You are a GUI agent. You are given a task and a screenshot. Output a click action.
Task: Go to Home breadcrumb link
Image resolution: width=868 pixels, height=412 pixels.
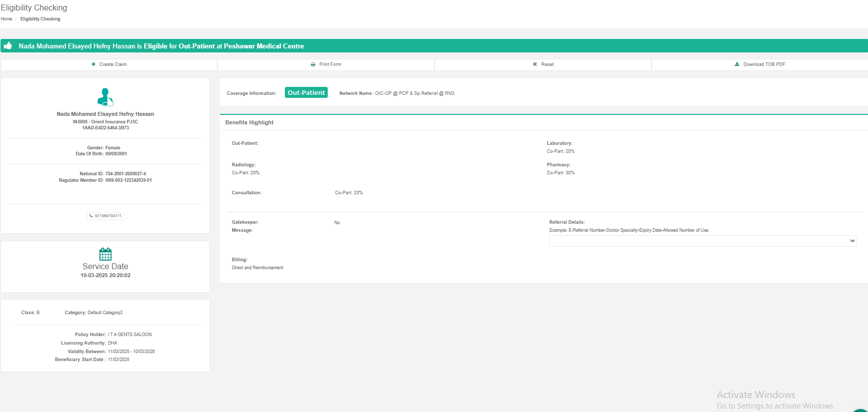6,19
